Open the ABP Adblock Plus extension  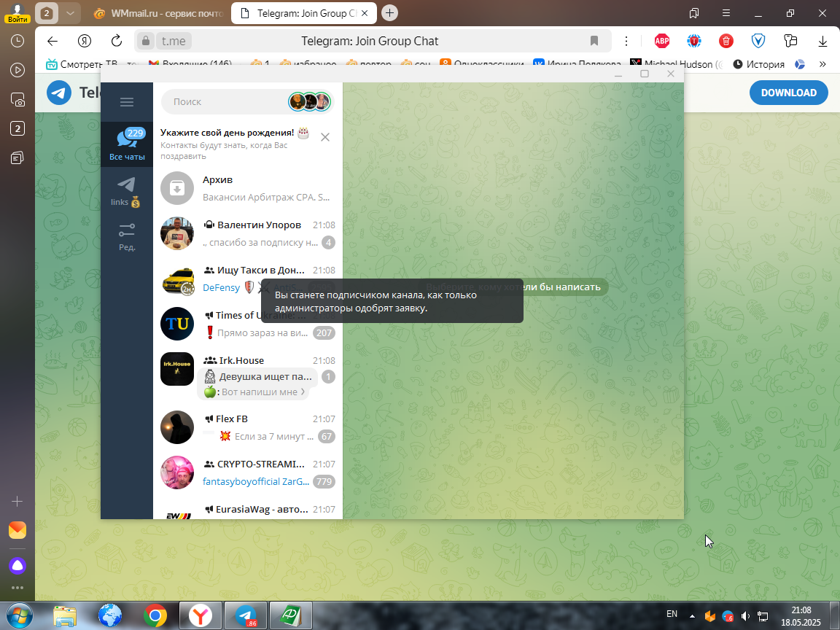(662, 42)
